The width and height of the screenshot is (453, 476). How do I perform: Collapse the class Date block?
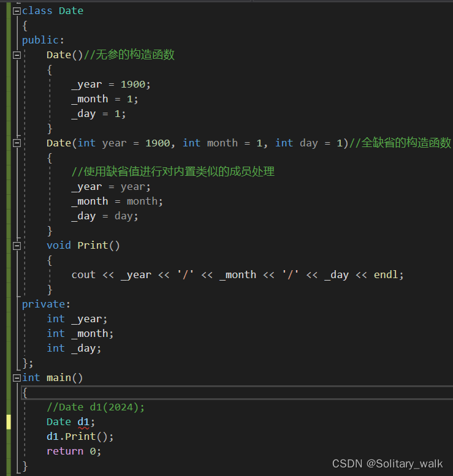pos(17,11)
